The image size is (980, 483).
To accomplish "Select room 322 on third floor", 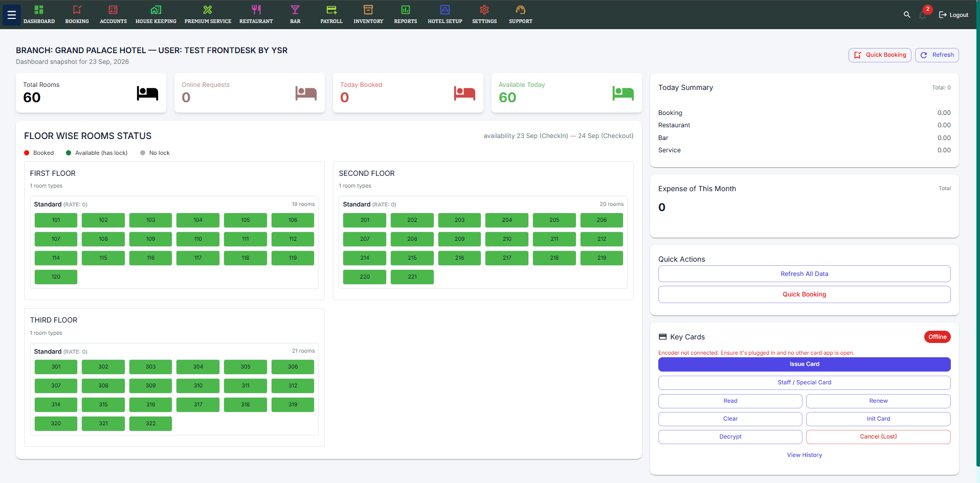I will [x=150, y=424].
